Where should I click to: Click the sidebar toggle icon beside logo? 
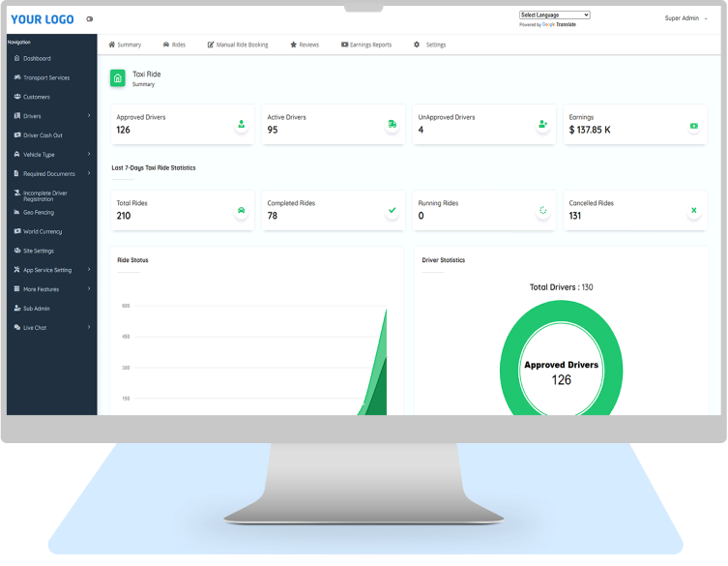pyautogui.click(x=90, y=19)
